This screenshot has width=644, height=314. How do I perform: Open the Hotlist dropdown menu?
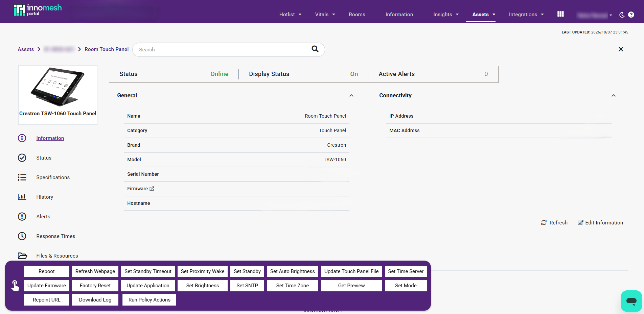point(290,15)
